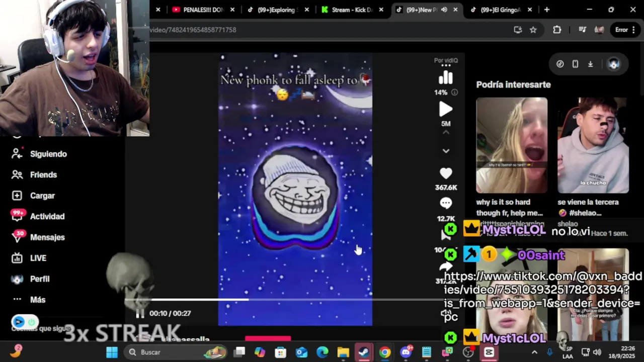Image resolution: width=644 pixels, height=362 pixels.
Task: Click the shelao account name
Action: point(568,224)
